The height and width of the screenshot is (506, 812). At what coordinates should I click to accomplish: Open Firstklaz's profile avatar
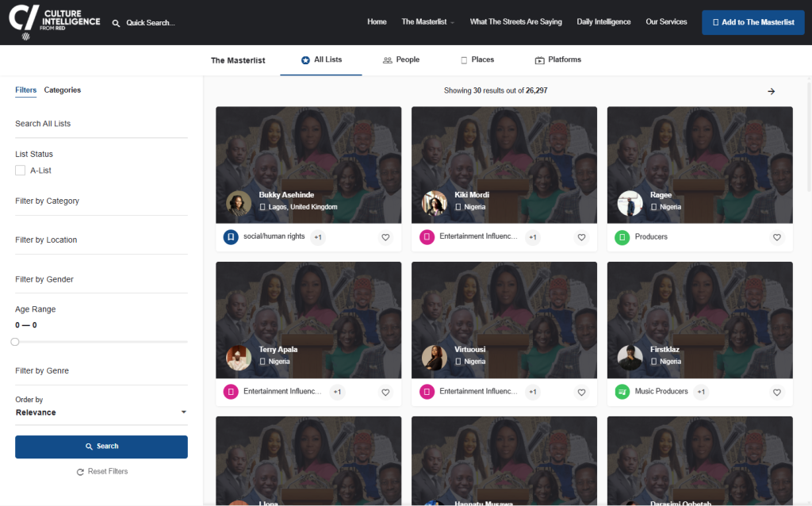click(630, 358)
